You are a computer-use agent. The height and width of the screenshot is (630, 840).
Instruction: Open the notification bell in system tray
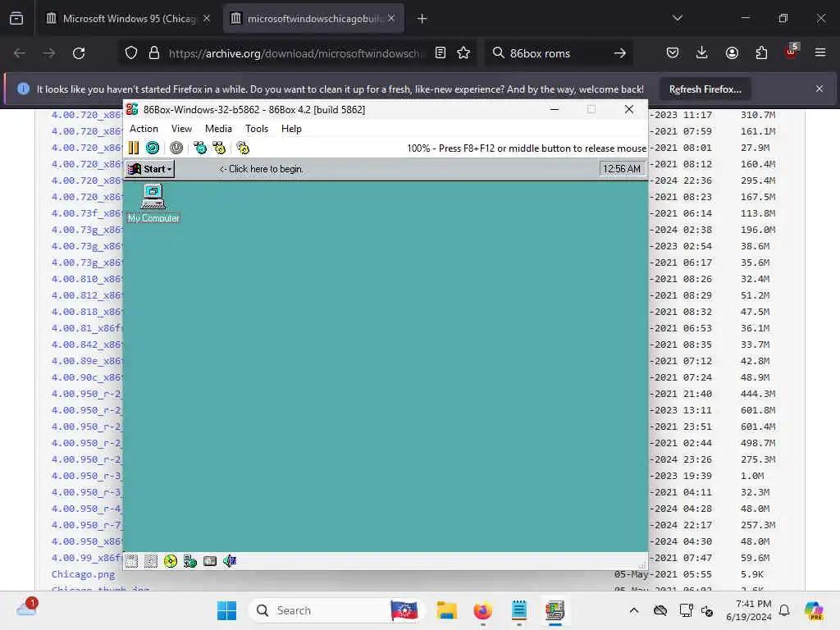(x=784, y=610)
